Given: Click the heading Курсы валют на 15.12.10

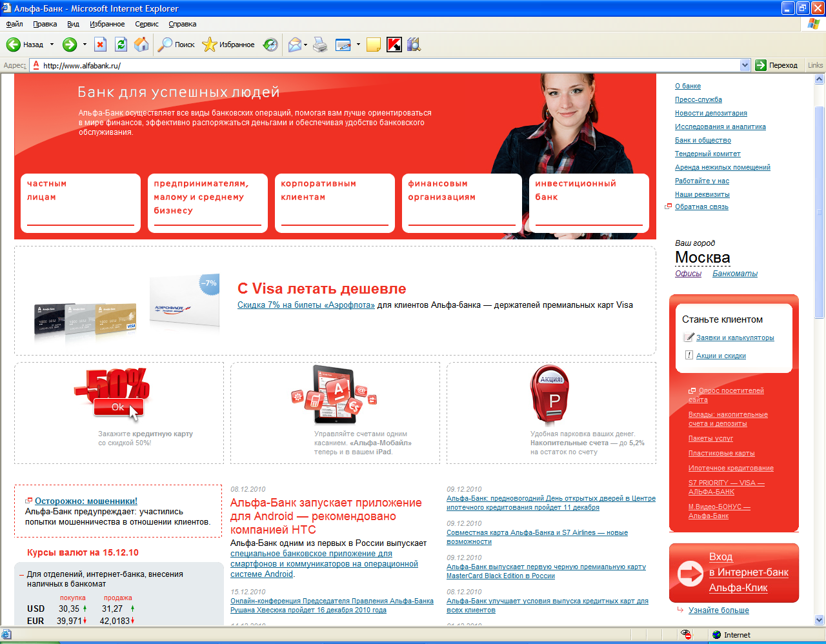Looking at the screenshot, I should (83, 552).
